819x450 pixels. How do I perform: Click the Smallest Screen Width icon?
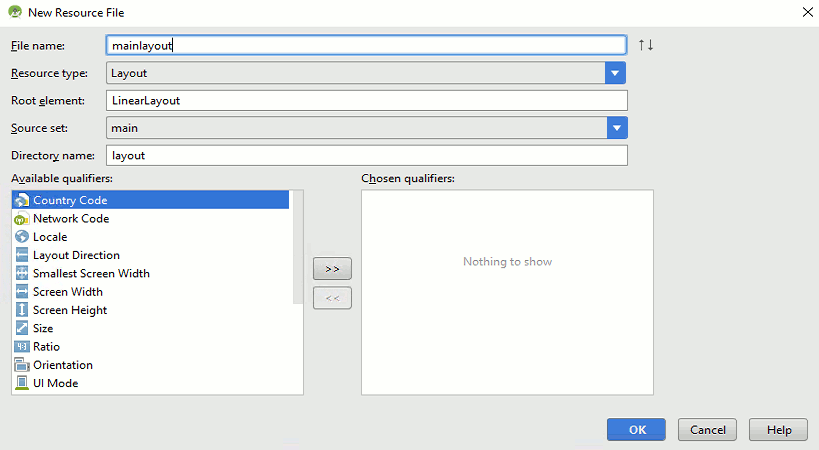[21, 274]
